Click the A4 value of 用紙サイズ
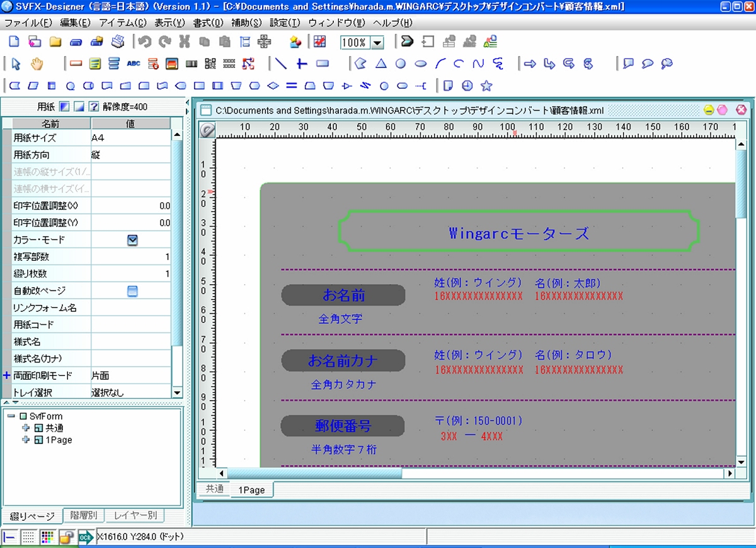The image size is (756, 548). coord(130,138)
